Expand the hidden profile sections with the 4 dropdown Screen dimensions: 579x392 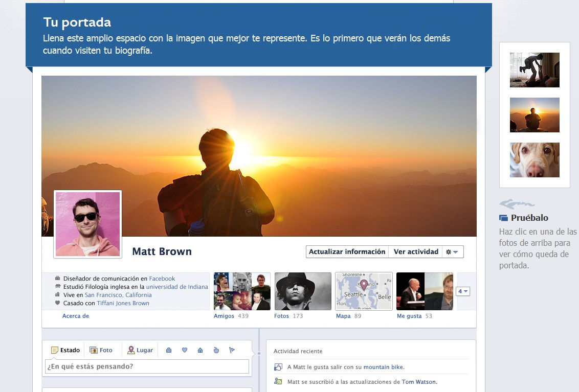[x=462, y=291]
